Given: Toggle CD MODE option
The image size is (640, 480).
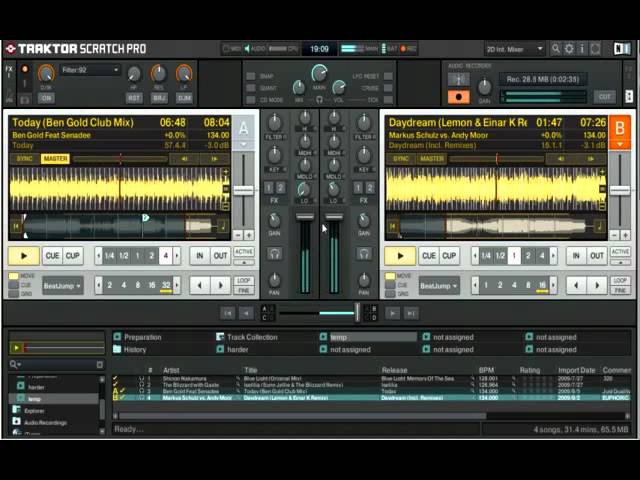Looking at the screenshot, I should [251, 100].
